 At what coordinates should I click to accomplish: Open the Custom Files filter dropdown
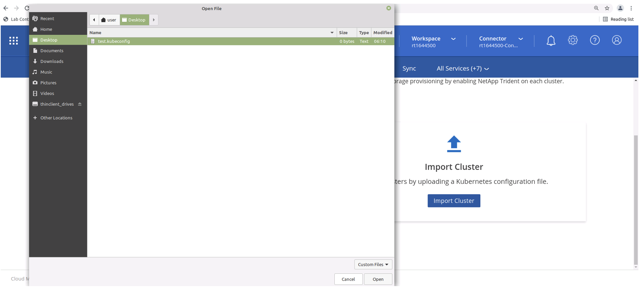tap(373, 264)
